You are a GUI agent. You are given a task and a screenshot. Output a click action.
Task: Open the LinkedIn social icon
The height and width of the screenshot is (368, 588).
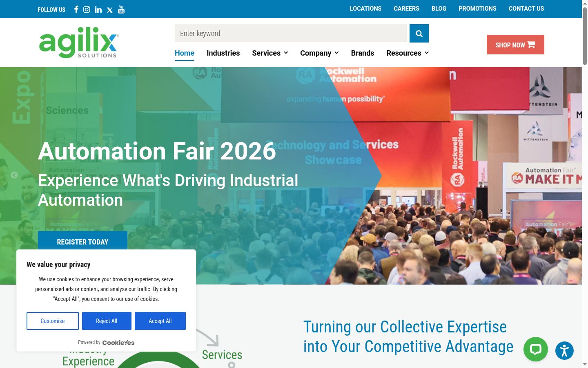click(x=98, y=9)
